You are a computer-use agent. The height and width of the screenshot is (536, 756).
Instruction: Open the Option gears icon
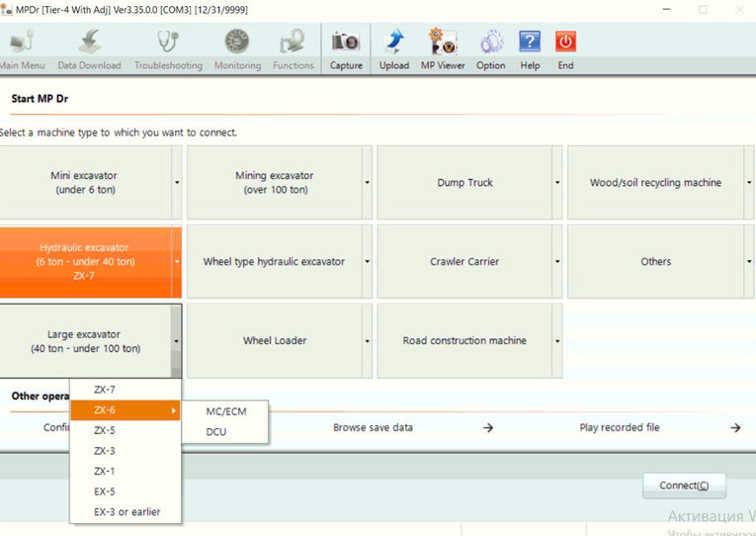(490, 44)
